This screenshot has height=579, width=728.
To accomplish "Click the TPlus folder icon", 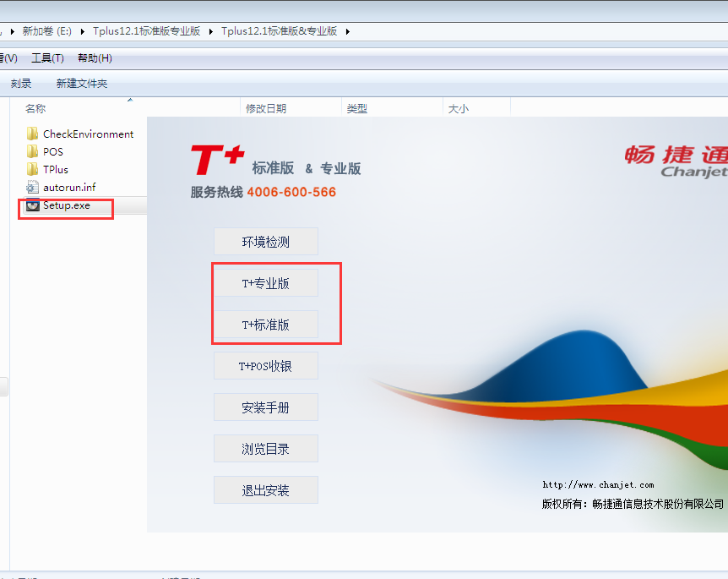I will (x=33, y=170).
